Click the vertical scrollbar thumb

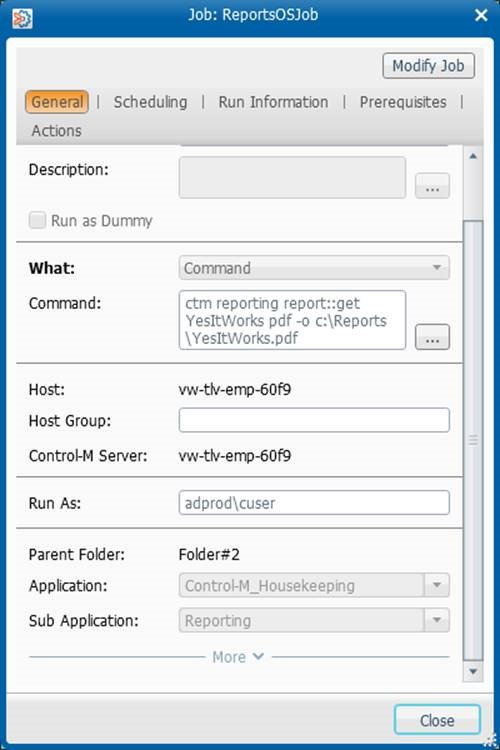pyautogui.click(x=473, y=440)
